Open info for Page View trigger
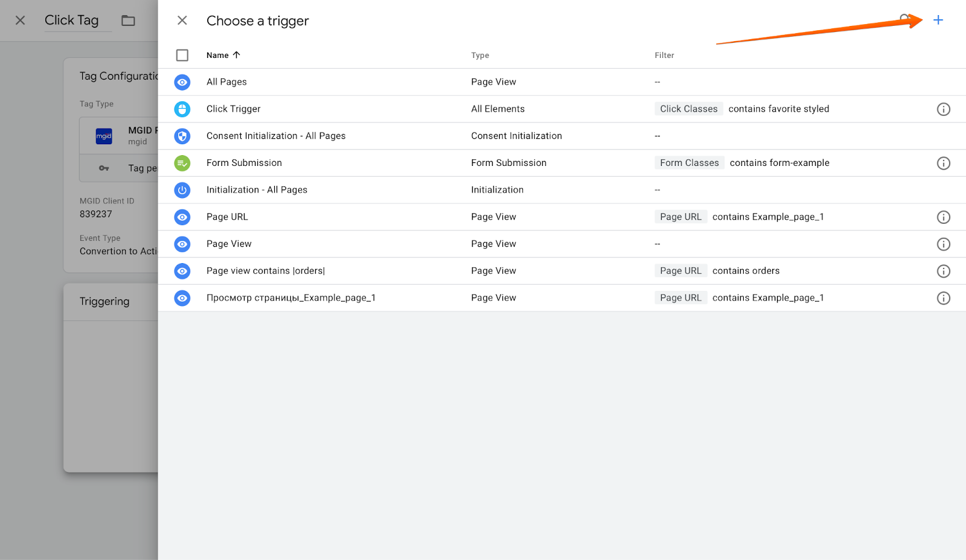Image resolution: width=966 pixels, height=560 pixels. [943, 244]
